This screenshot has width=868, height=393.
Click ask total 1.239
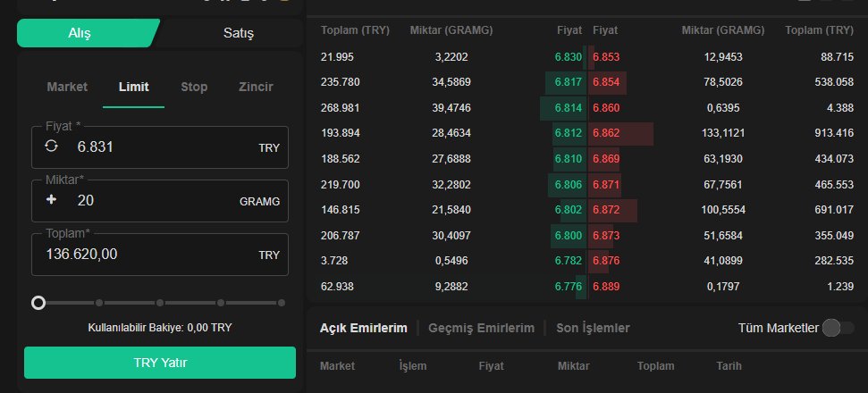pyautogui.click(x=841, y=287)
